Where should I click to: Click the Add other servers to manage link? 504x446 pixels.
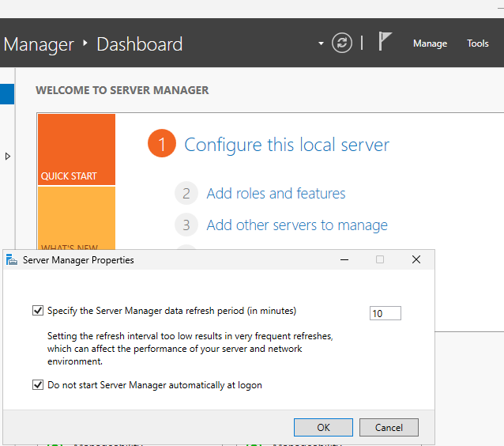tap(297, 225)
